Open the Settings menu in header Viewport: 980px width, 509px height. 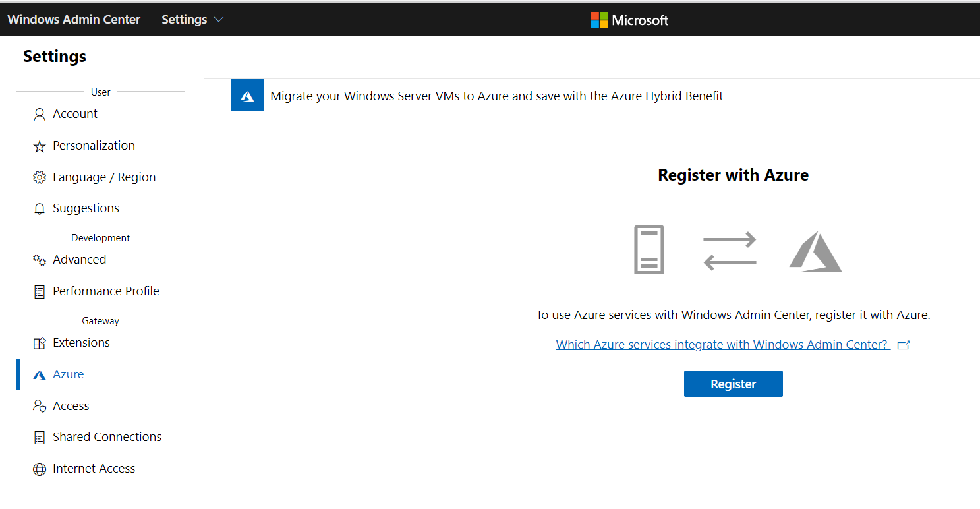[185, 20]
